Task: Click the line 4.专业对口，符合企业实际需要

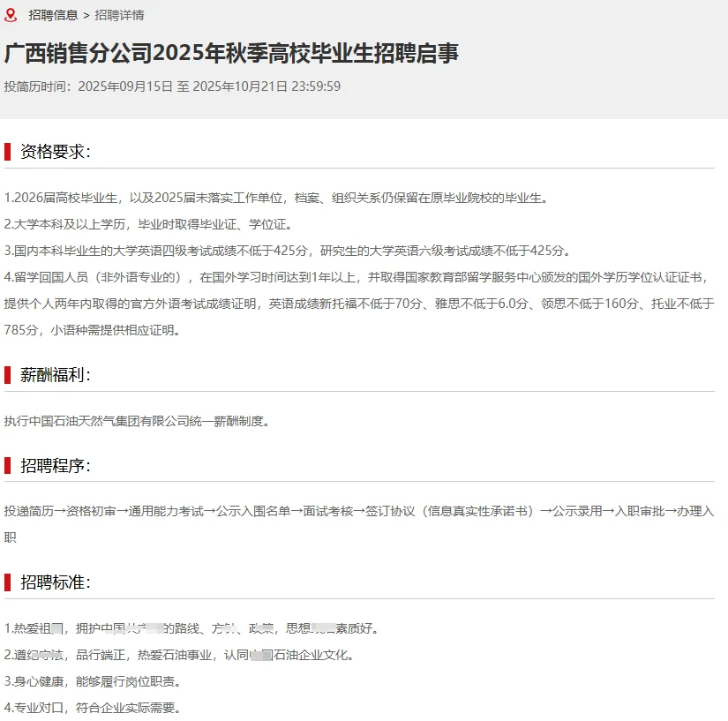Action: 93,708
